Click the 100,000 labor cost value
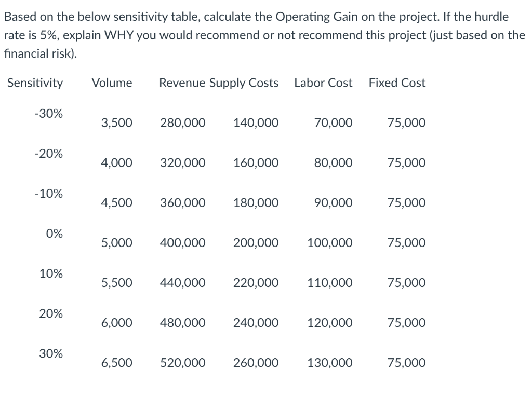Viewport: 532px width, 397px height. (x=329, y=242)
